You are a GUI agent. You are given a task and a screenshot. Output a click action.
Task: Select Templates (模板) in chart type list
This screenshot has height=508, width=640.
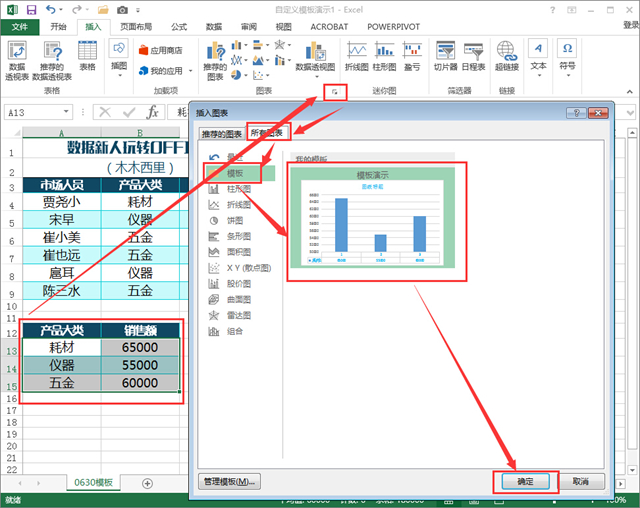pyautogui.click(x=240, y=173)
